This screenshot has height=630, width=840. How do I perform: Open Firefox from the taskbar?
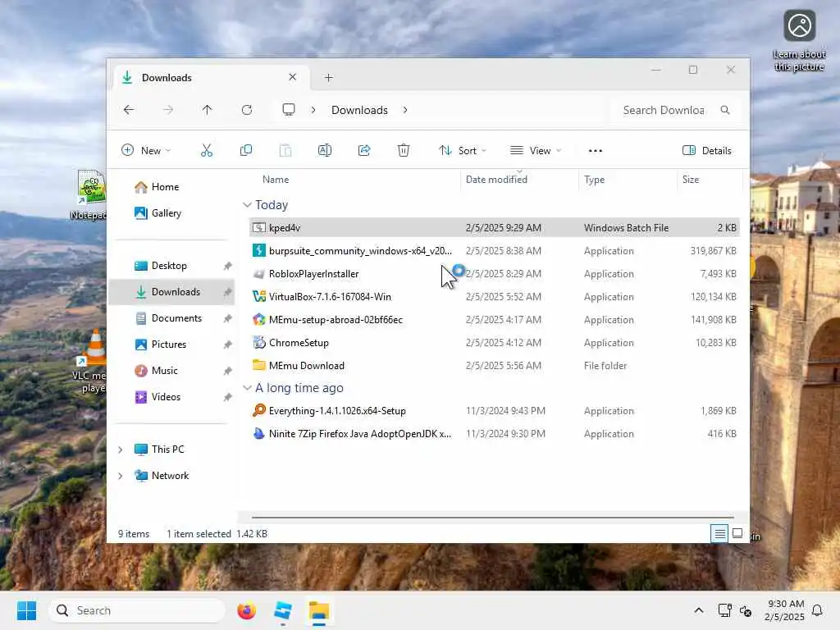(246, 610)
